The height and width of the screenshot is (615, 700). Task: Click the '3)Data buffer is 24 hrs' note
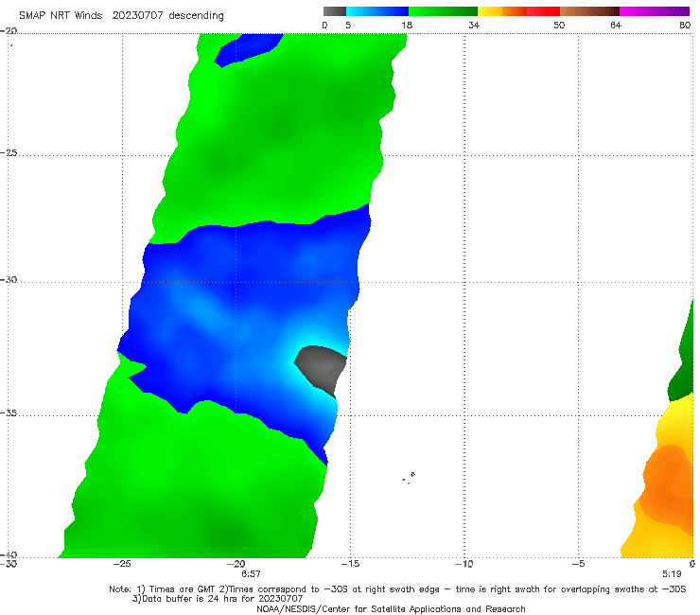coord(218,599)
